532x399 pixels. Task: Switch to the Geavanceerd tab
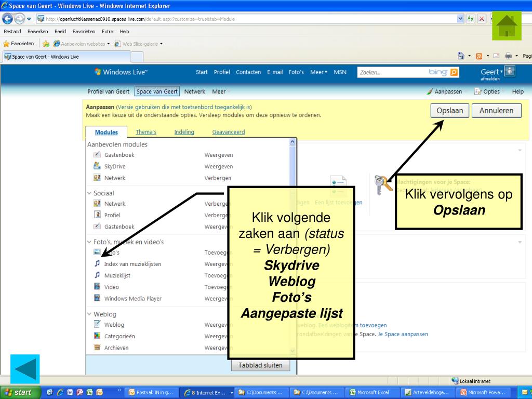tap(229, 132)
